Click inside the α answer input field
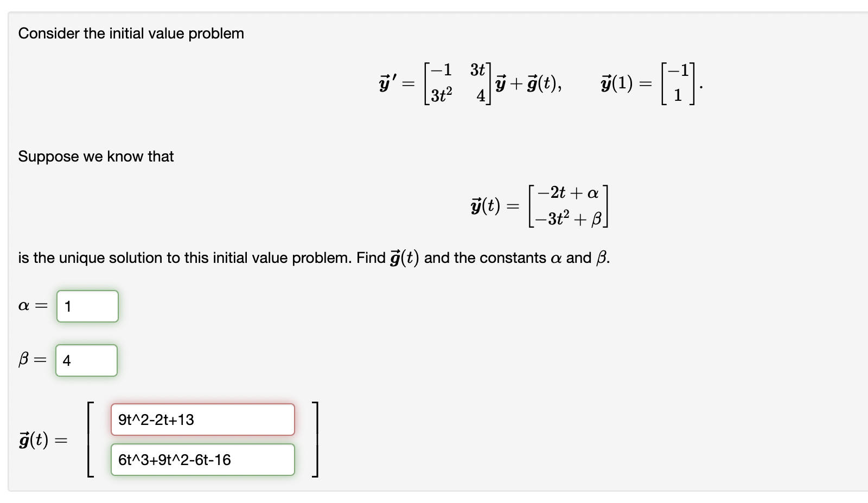 point(87,306)
